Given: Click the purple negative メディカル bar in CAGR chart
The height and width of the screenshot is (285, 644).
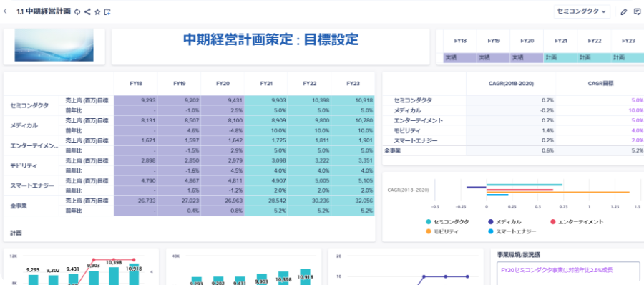Looking at the screenshot, I should point(477,187).
